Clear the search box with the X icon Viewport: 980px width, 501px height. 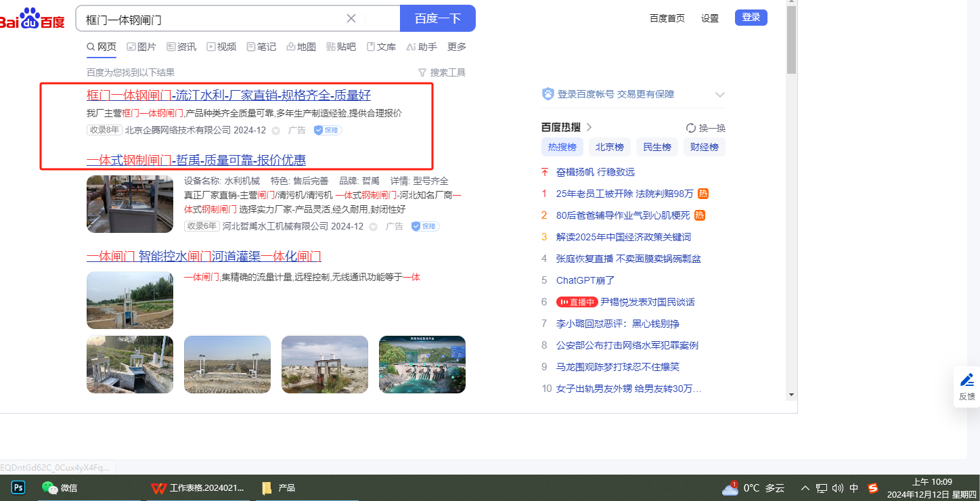pos(351,18)
